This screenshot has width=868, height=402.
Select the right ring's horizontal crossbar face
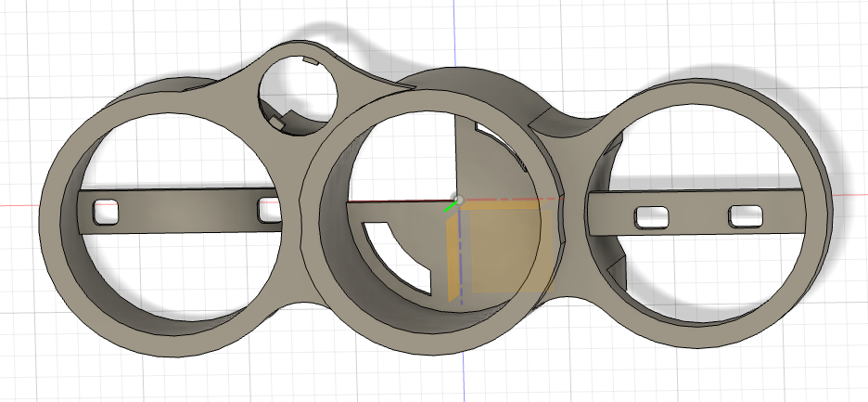697,214
